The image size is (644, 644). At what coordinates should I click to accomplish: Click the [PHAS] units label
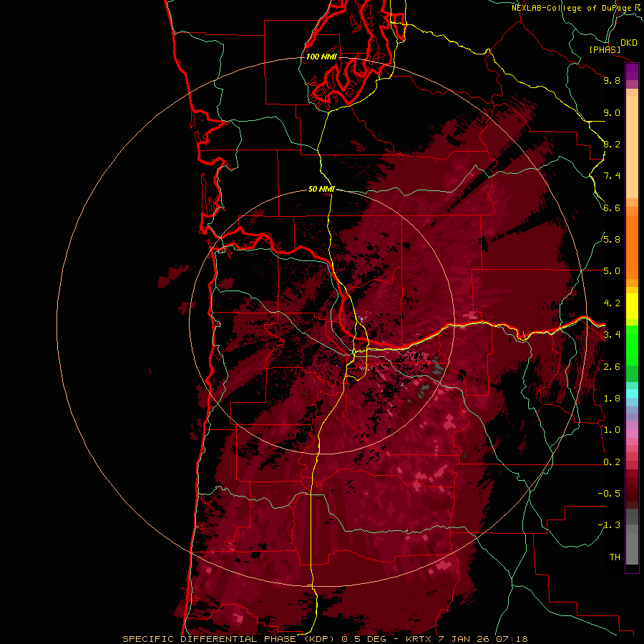tap(605, 50)
